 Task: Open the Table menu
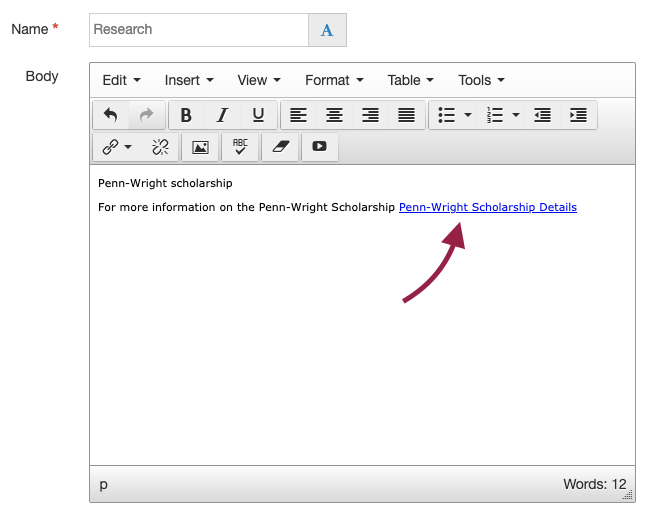(410, 80)
